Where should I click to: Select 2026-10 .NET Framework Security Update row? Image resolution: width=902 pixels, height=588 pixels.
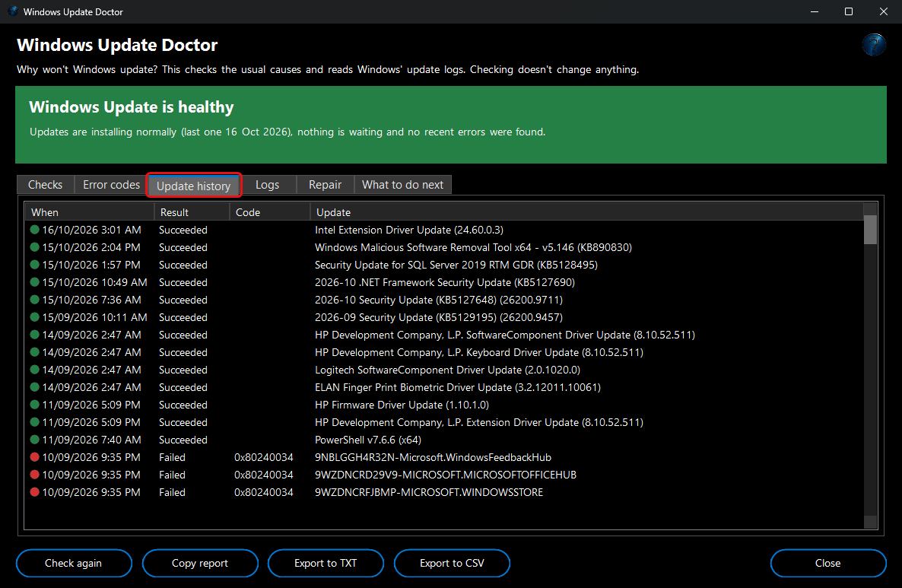444,282
